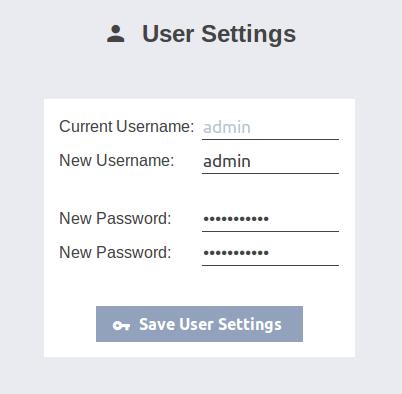
Task: Place cursor in first password's masked dots
Action: pyautogui.click(x=236, y=219)
